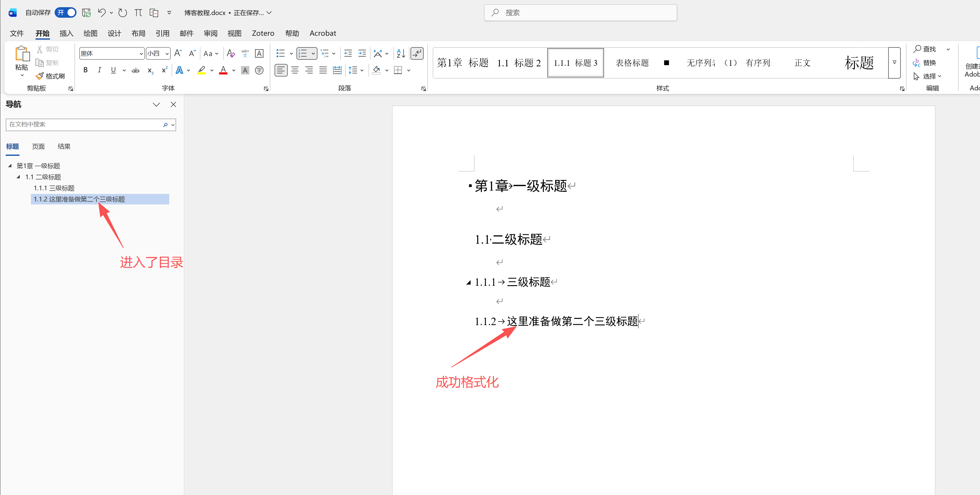Expand the styles gallery more arrow
Image resolution: width=980 pixels, height=495 pixels.
[x=894, y=63]
